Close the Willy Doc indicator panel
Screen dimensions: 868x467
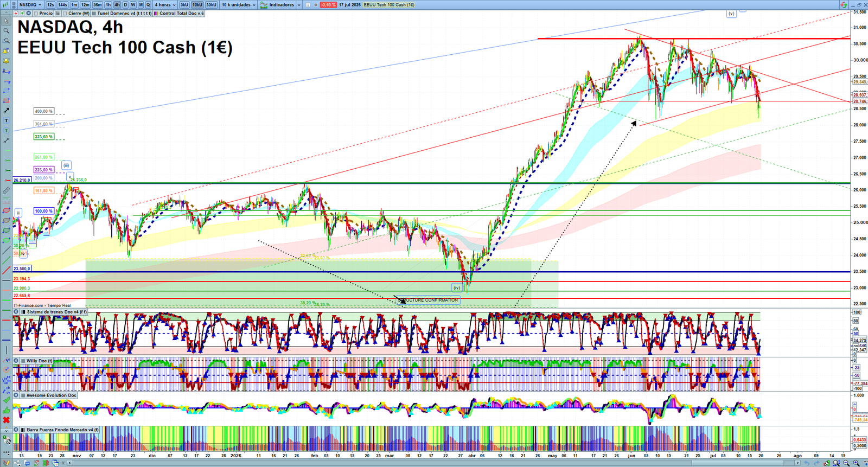pyautogui.click(x=16, y=361)
